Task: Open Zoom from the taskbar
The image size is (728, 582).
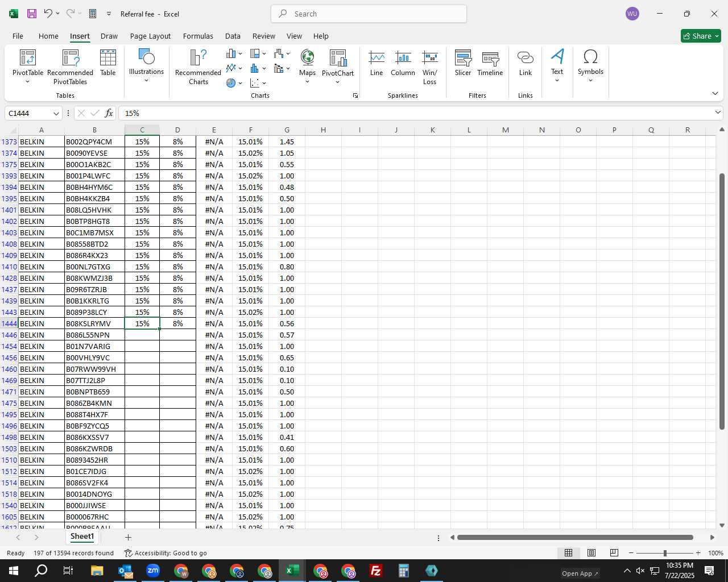Action: tap(153, 571)
